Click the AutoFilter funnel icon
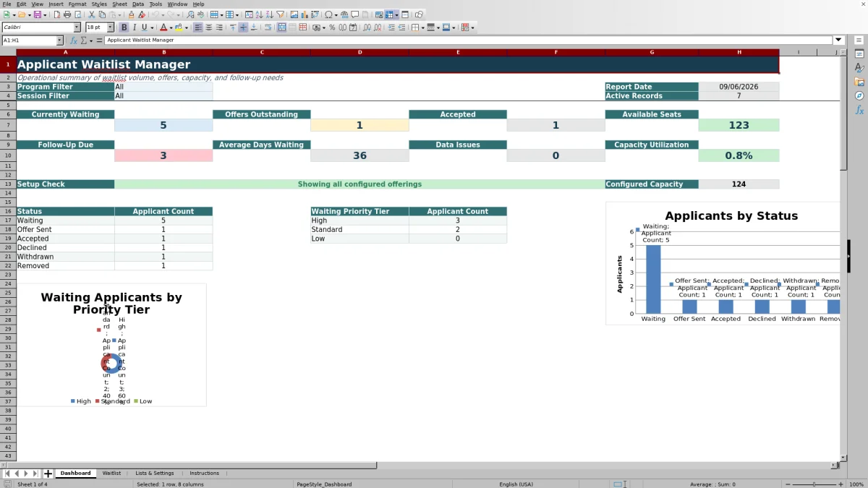This screenshot has height=488, width=868. point(280,14)
